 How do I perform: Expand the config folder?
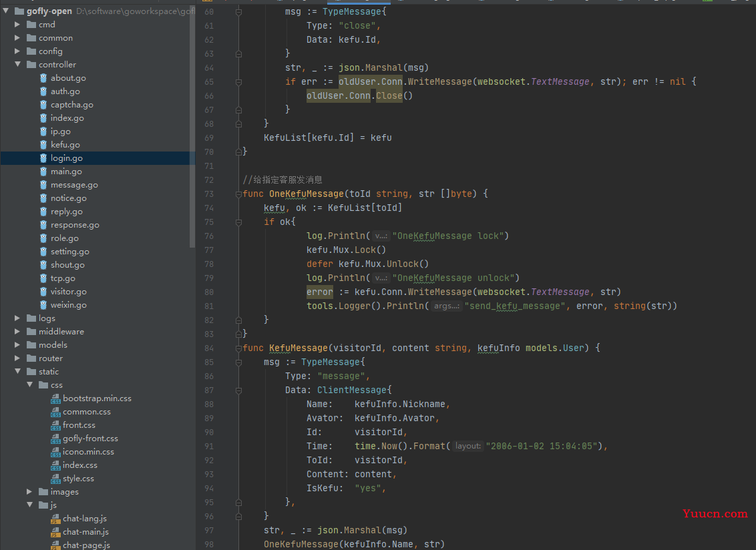(x=17, y=51)
